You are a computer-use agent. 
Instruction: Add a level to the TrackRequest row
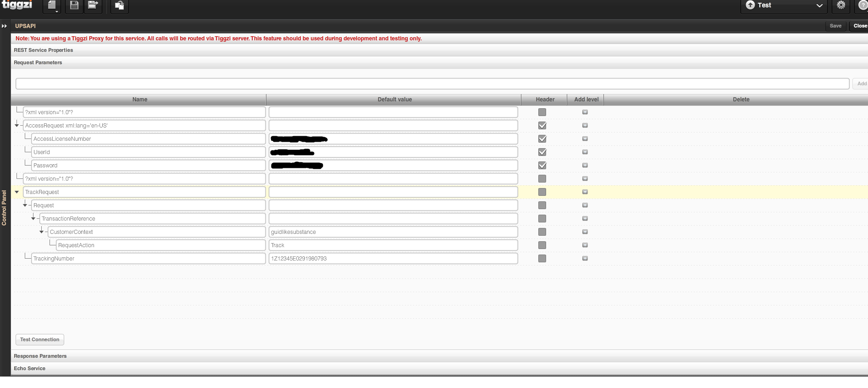(x=585, y=192)
